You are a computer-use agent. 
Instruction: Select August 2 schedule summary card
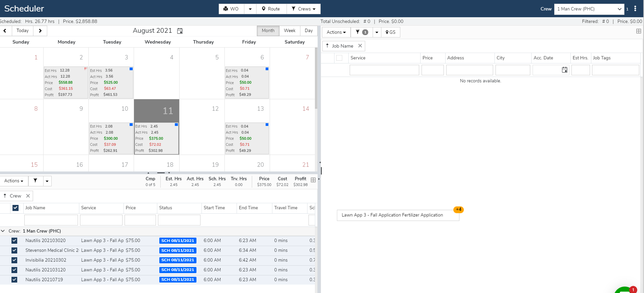pos(66,82)
